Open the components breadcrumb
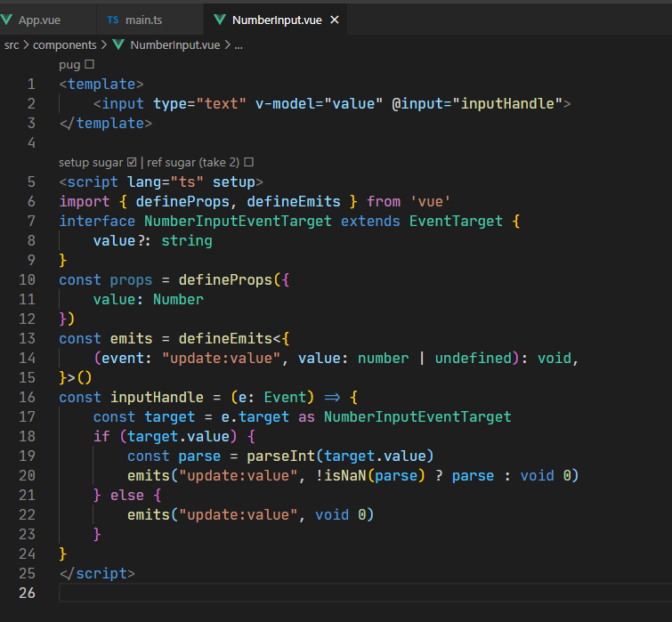 (x=65, y=45)
